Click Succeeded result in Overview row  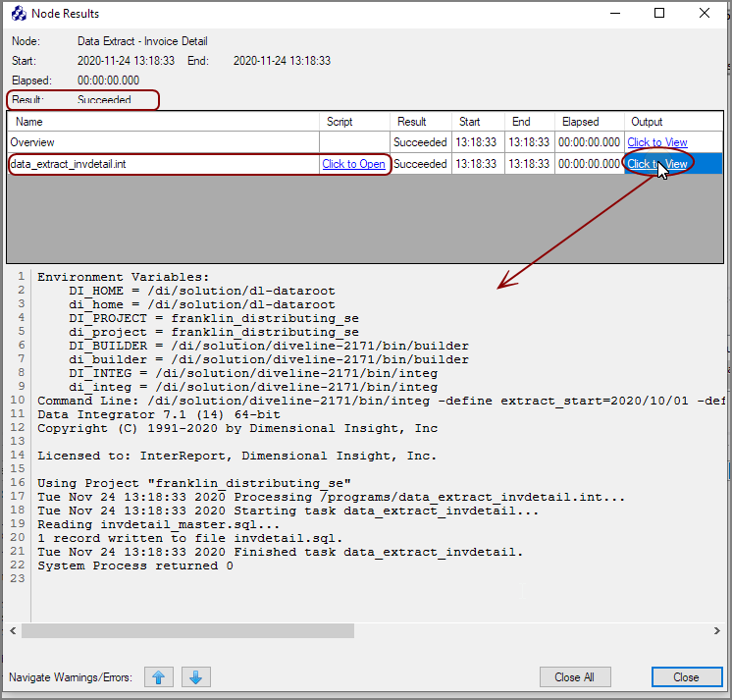420,142
